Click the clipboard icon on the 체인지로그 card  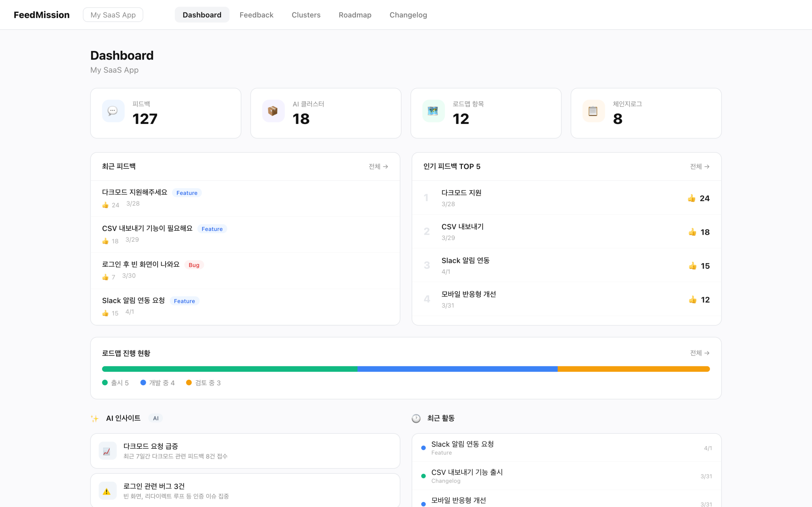tap(593, 111)
